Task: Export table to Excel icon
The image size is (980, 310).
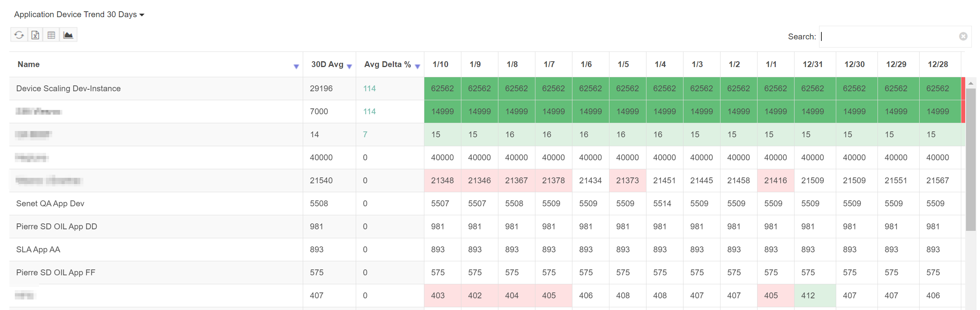Action: click(x=35, y=35)
